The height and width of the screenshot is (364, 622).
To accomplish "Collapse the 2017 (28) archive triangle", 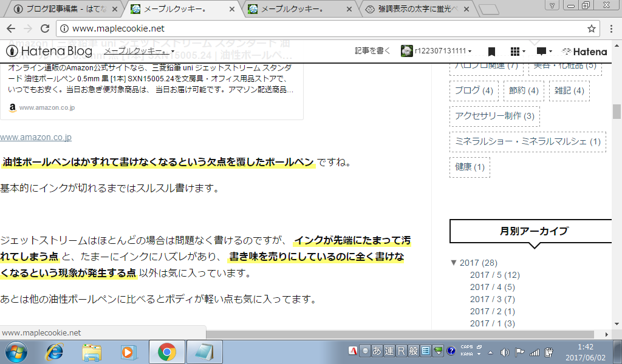I will point(454,262).
